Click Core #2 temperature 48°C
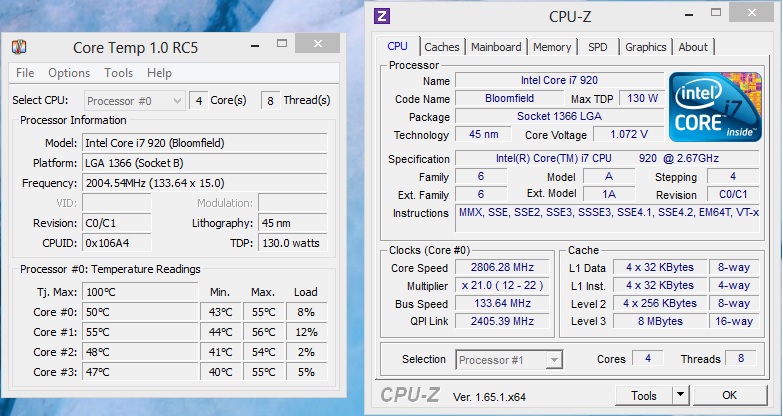Image resolution: width=783 pixels, height=416 pixels. pyautogui.click(x=140, y=352)
